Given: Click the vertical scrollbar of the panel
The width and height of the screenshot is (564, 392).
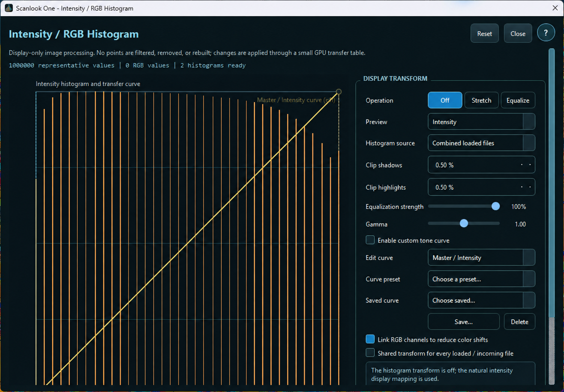Looking at the screenshot, I should pyautogui.click(x=551, y=217).
